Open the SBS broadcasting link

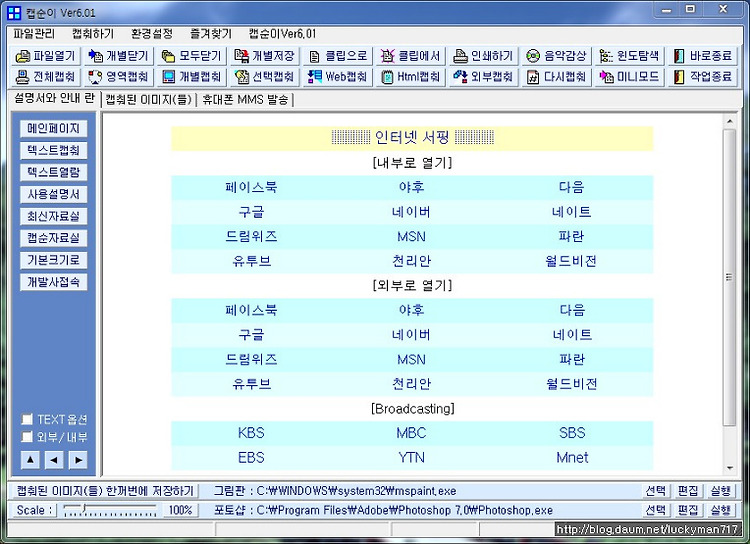coord(572,433)
